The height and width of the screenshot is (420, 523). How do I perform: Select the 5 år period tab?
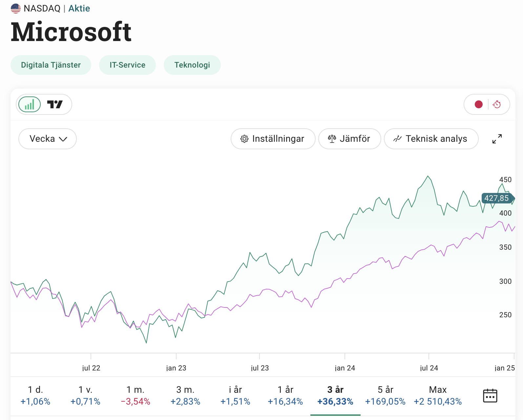click(x=385, y=395)
